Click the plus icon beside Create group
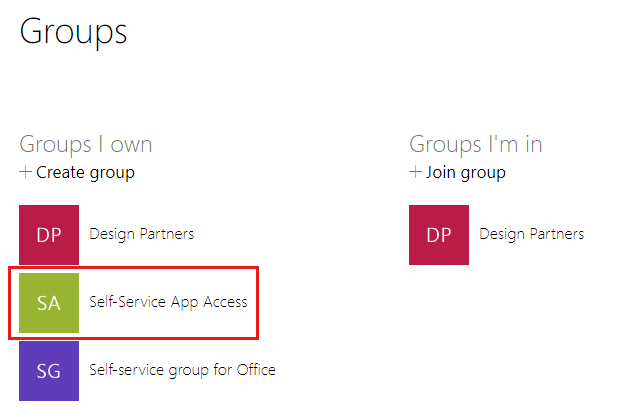The image size is (620, 417). point(26,172)
